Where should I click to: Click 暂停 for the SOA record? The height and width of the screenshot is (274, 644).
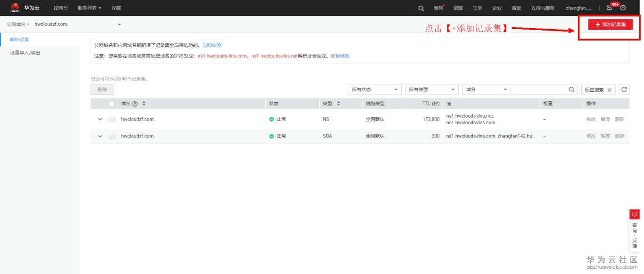pos(605,136)
